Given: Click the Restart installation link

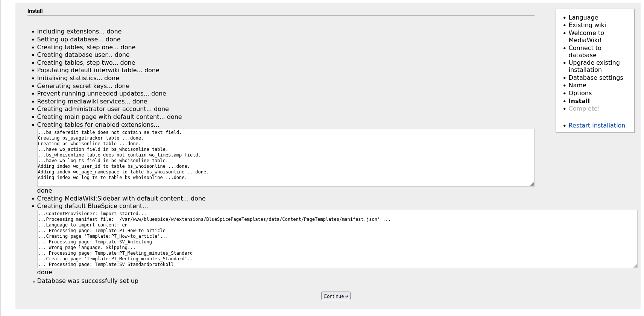Looking at the screenshot, I should [597, 126].
